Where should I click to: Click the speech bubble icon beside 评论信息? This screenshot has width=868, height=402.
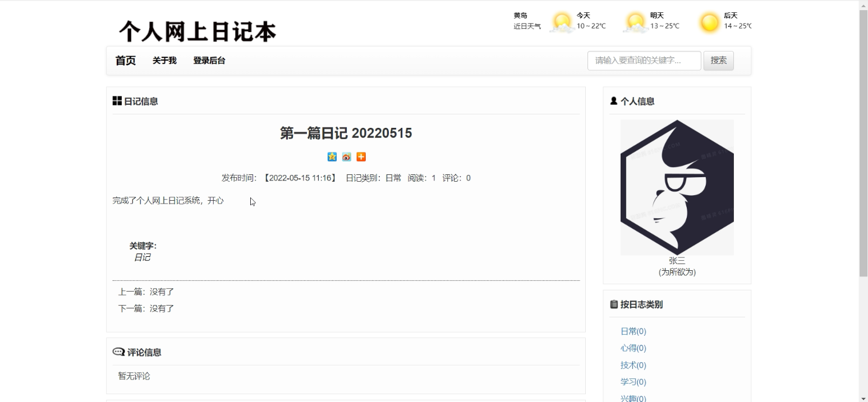(118, 352)
